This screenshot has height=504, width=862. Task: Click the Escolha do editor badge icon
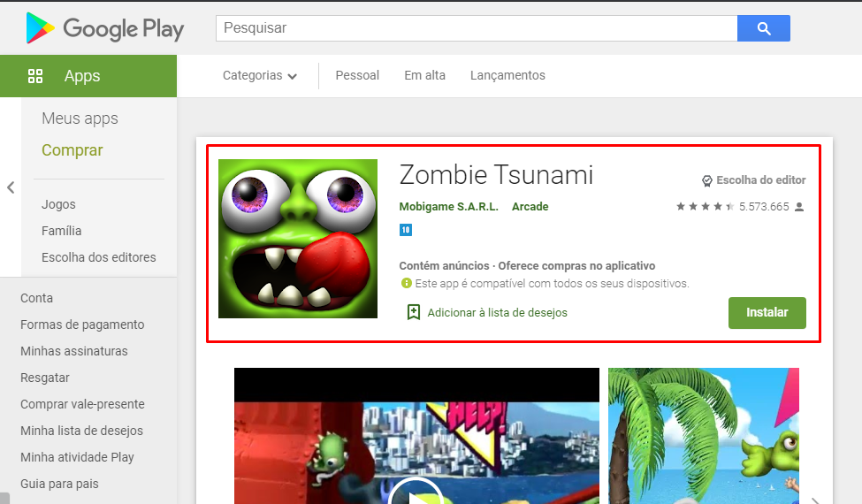707,180
